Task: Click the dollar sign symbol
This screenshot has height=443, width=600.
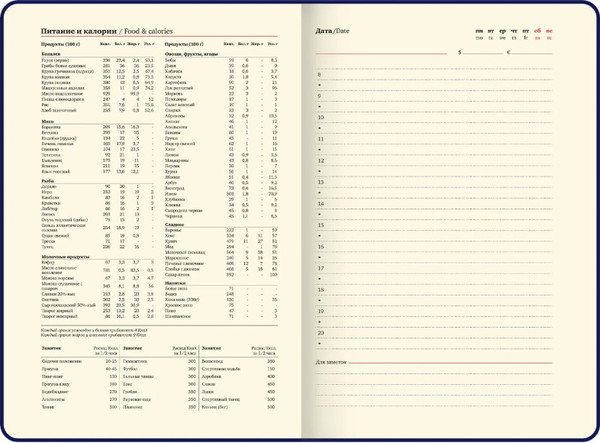Action: tap(459, 51)
